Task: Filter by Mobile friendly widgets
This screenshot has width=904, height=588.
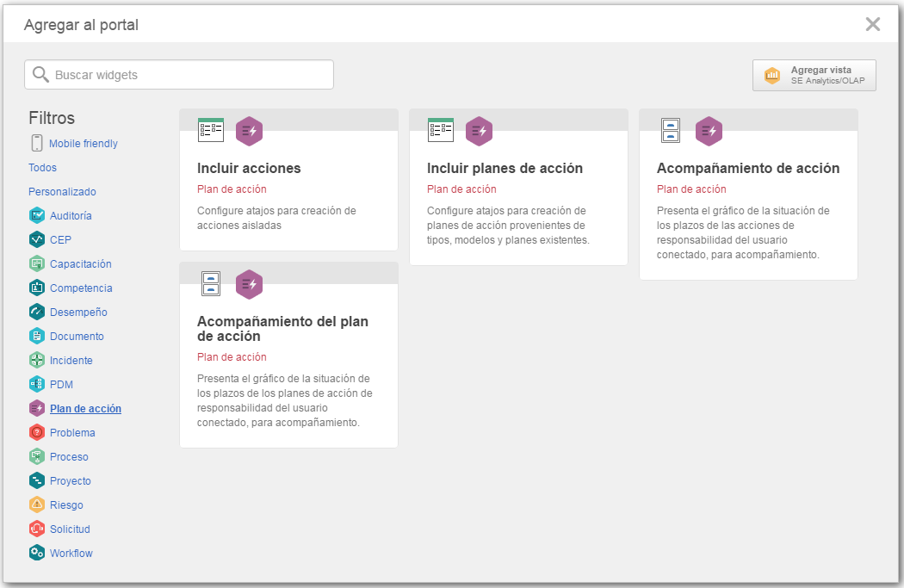Action: [83, 144]
